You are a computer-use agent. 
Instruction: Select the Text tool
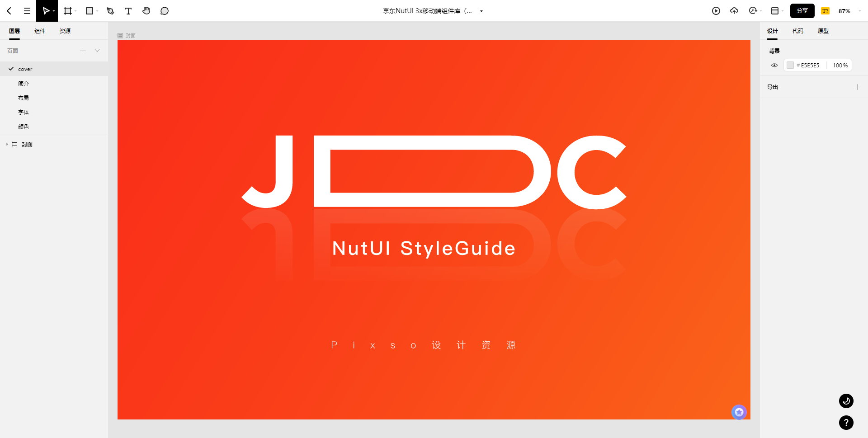point(128,11)
